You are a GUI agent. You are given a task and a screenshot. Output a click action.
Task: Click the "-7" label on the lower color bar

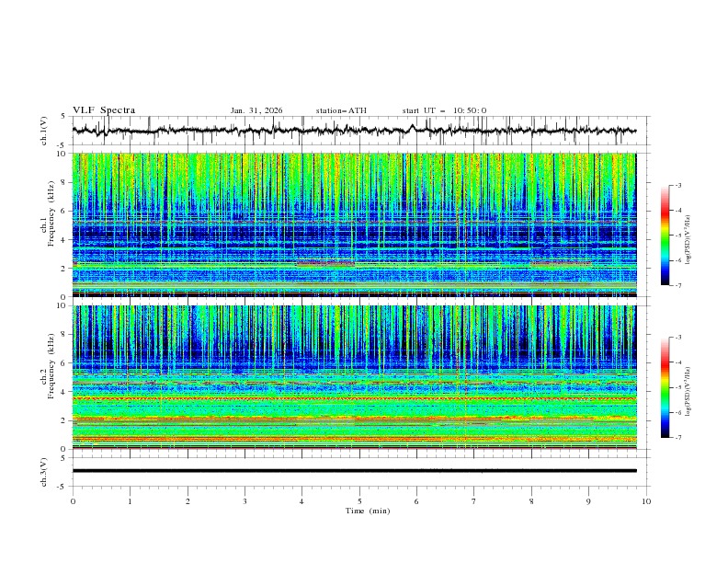point(677,437)
